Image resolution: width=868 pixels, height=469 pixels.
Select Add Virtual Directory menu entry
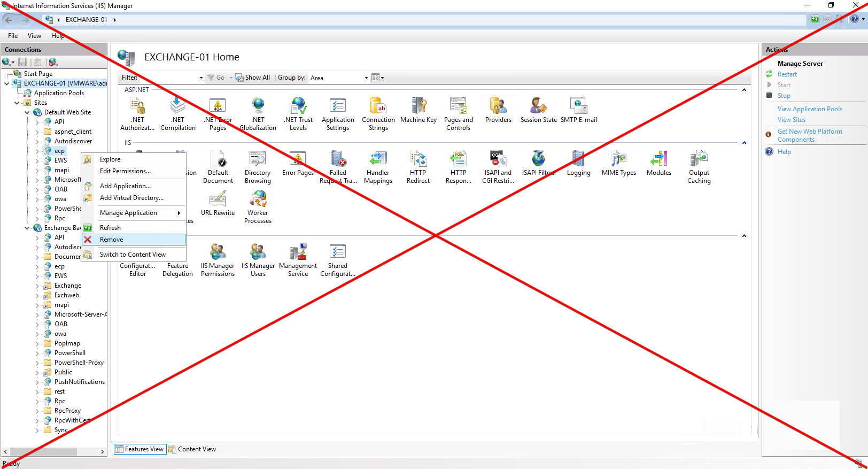(131, 198)
